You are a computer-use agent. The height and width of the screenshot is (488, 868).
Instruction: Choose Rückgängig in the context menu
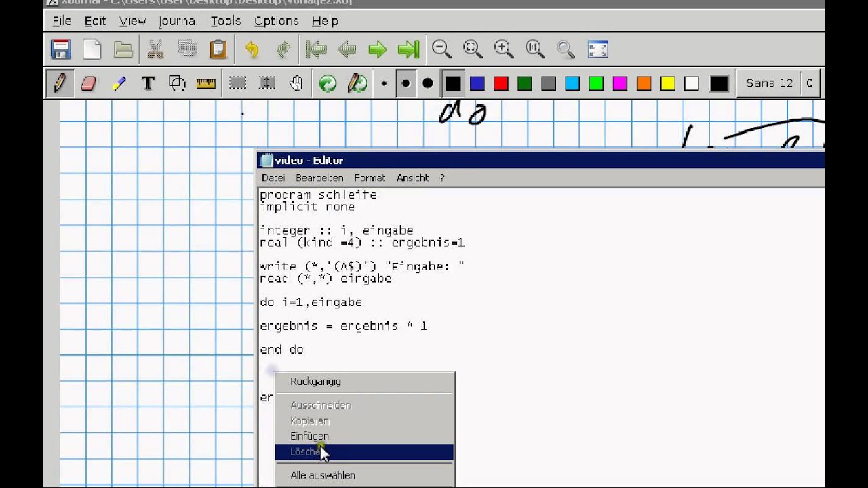(x=364, y=382)
